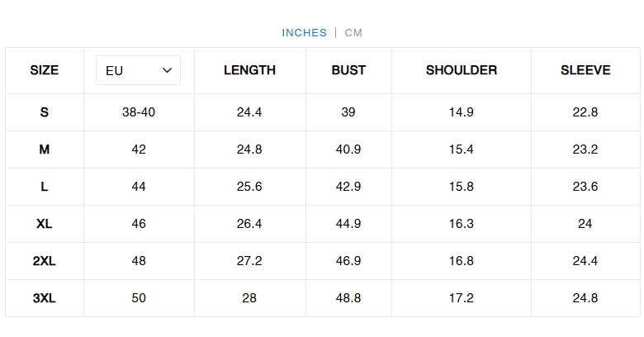Select the M size row label

tap(45, 150)
